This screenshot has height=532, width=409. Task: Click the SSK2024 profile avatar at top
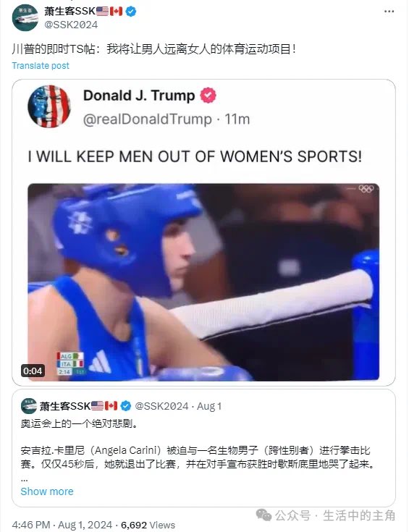coord(25,17)
